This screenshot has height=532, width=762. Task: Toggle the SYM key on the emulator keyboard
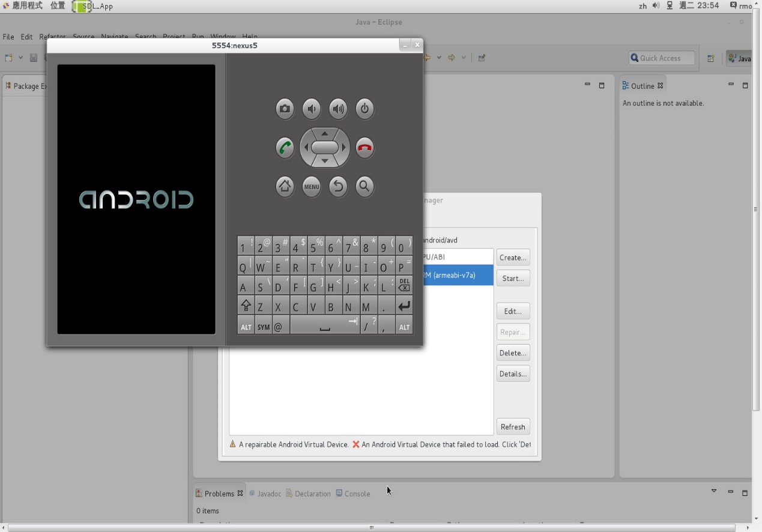[x=263, y=326]
